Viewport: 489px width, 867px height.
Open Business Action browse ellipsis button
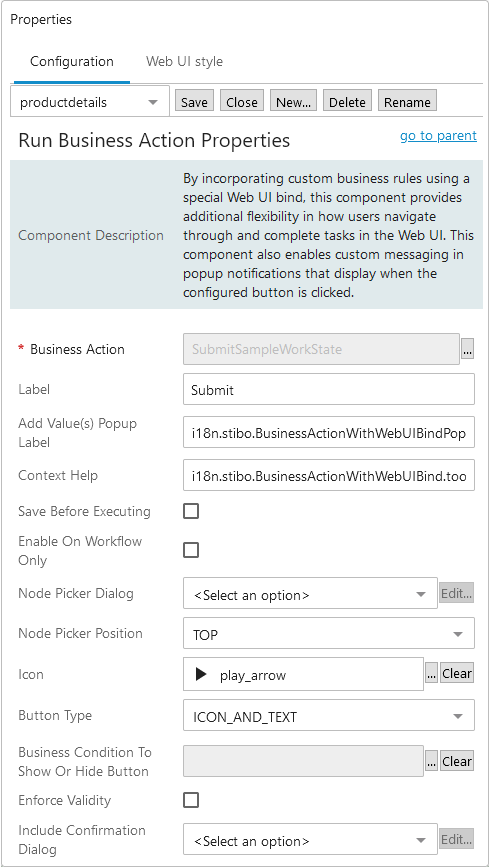click(467, 349)
